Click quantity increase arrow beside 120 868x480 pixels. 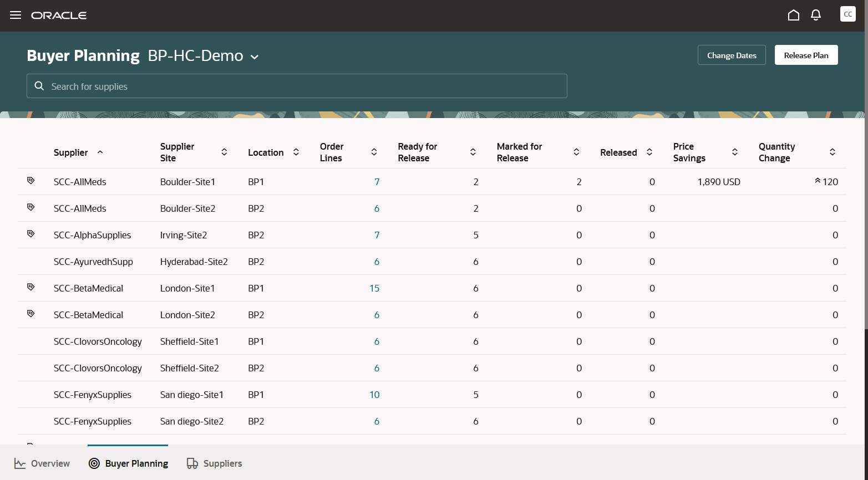(818, 181)
